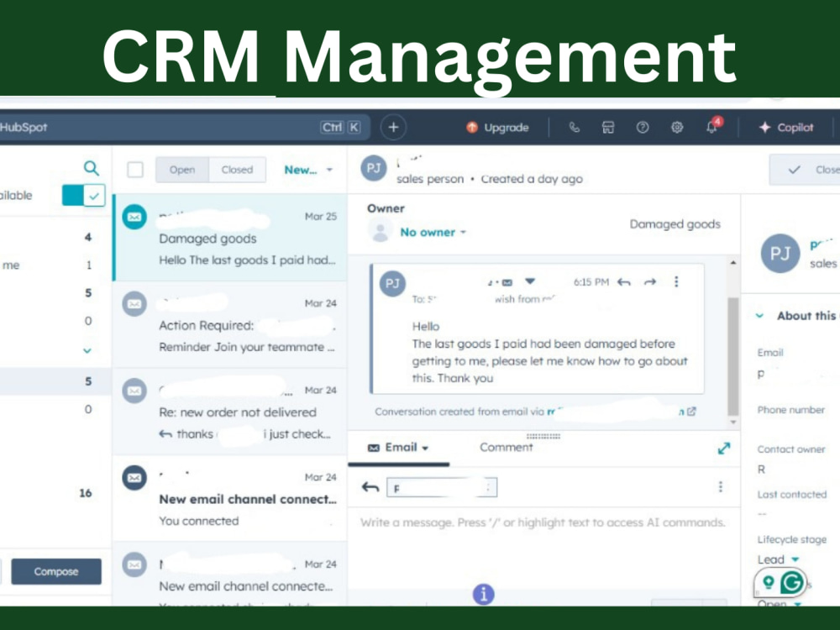This screenshot has height=630, width=840.
Task: Open the marketplace store icon
Action: pos(608,128)
